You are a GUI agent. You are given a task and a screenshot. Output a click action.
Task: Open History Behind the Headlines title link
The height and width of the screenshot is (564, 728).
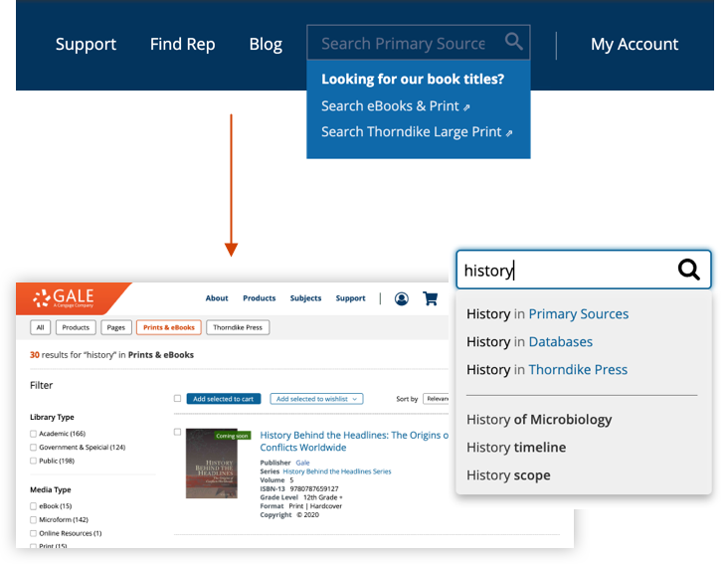point(354,442)
